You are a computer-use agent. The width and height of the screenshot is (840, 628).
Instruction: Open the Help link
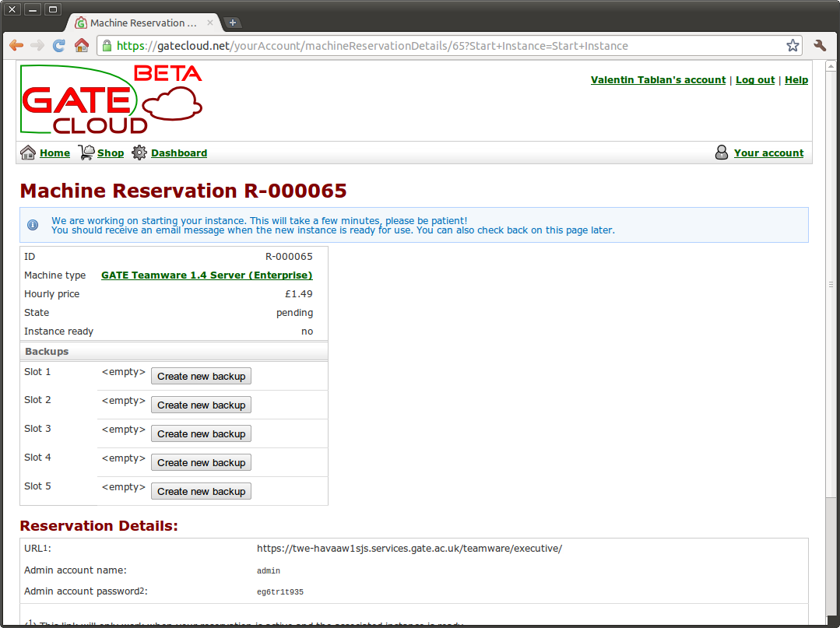(x=796, y=80)
